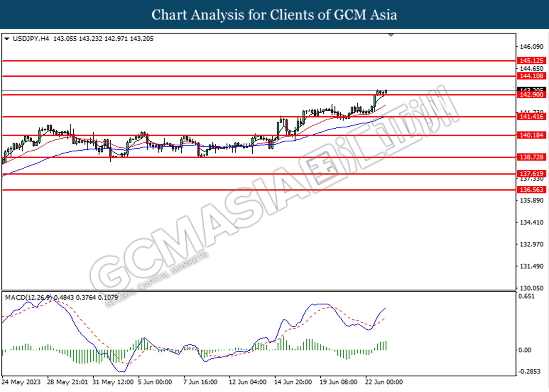Click the 19 Jun 08:00 date label
Screen dimensions: 549x392
point(338,382)
